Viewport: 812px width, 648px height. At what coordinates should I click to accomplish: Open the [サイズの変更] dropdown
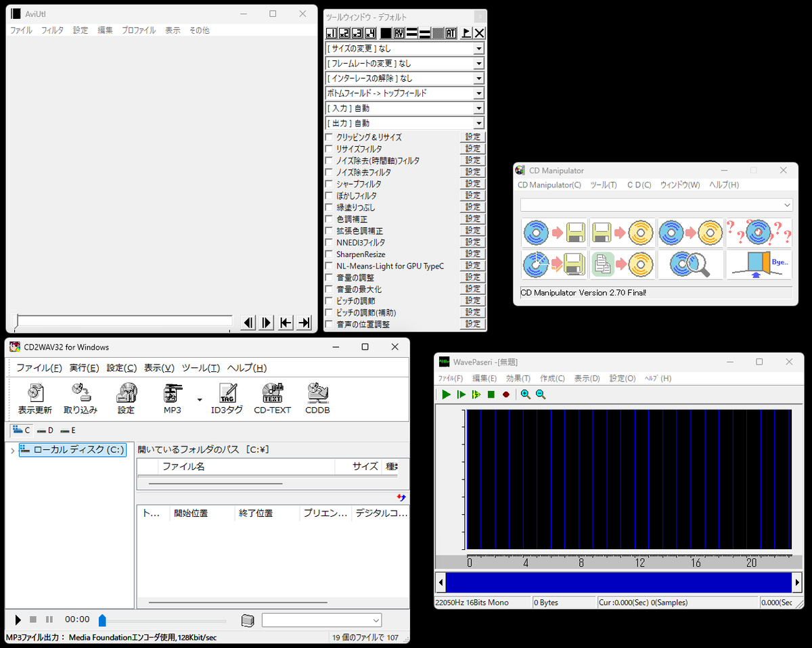(405, 49)
